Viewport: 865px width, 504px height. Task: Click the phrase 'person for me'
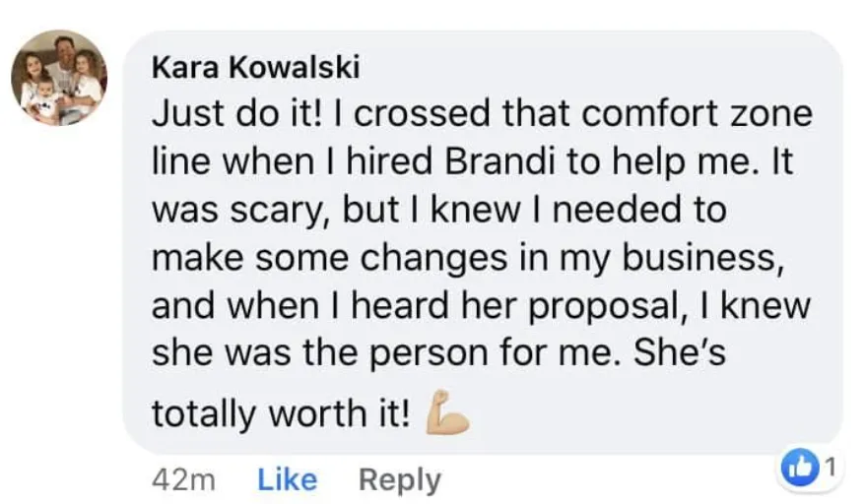[492, 354]
